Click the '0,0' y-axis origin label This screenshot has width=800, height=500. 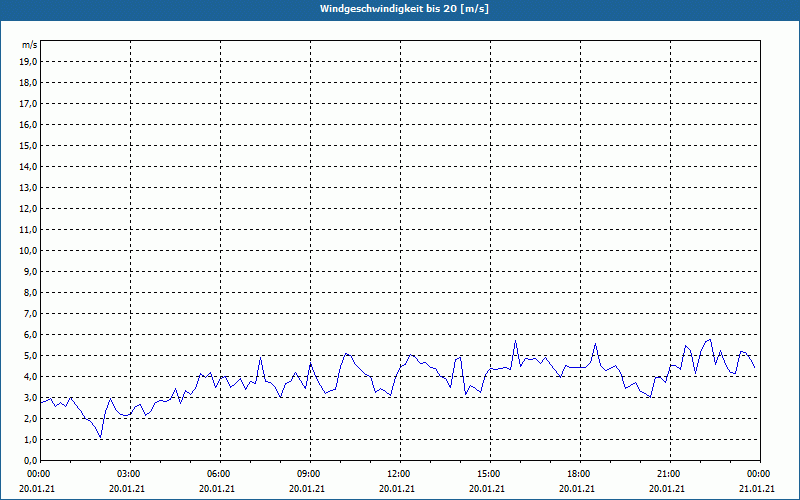[31, 460]
